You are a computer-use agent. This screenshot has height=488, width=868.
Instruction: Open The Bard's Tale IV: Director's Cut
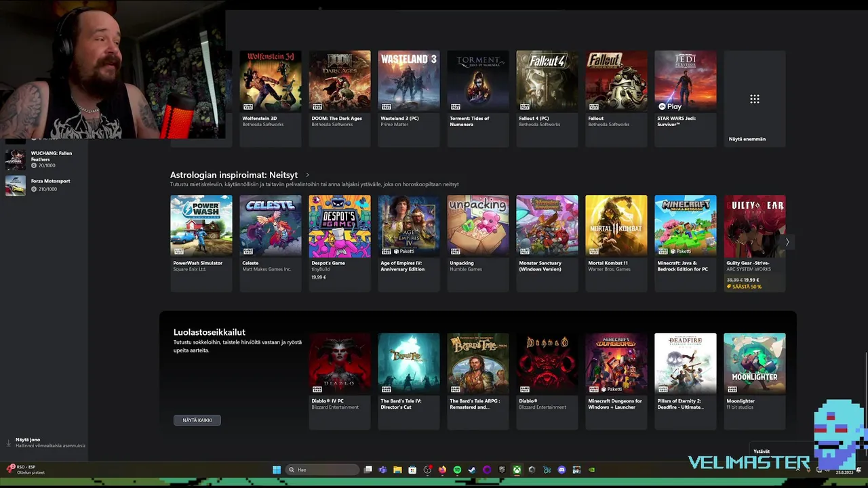[408, 381]
